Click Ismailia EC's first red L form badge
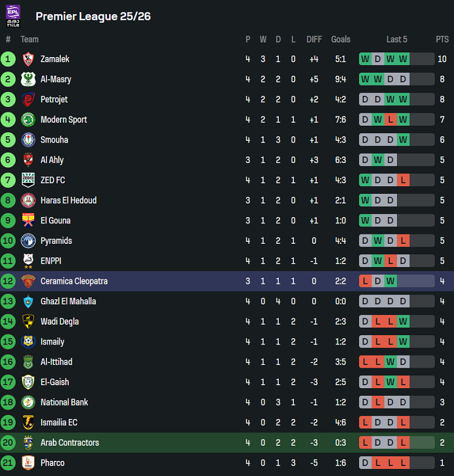The image size is (454, 476). 365,422
